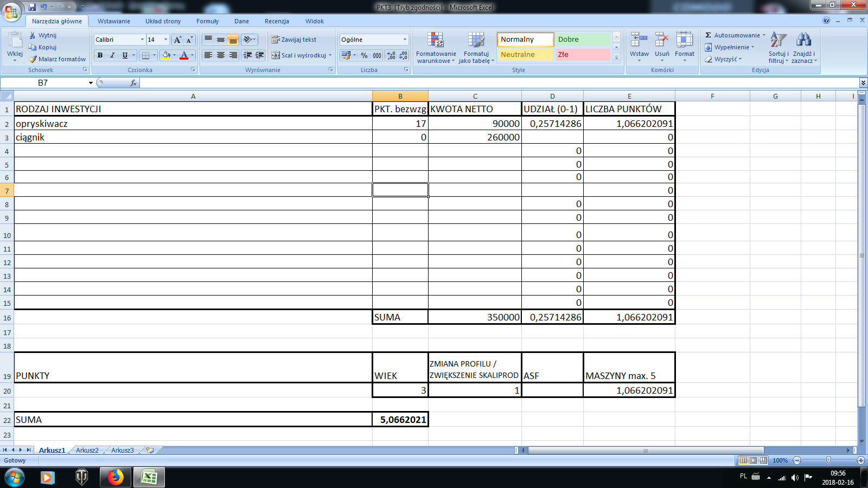
Task: Click the Paste (Wklej) icon
Action: coord(15,41)
